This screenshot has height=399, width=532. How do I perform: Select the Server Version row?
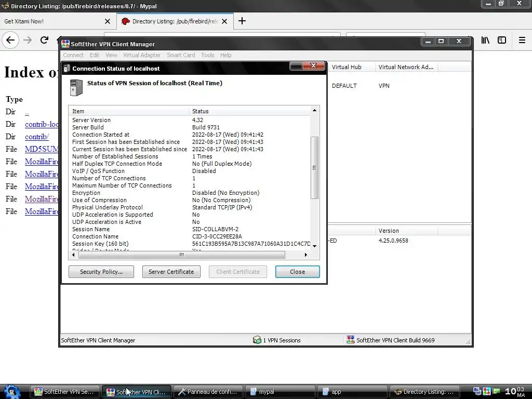(x=189, y=120)
